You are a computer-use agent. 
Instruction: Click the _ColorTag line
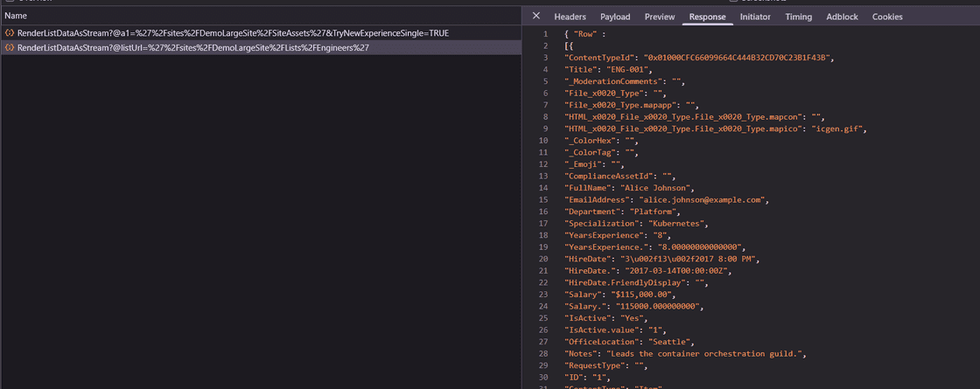pyautogui.click(x=600, y=152)
